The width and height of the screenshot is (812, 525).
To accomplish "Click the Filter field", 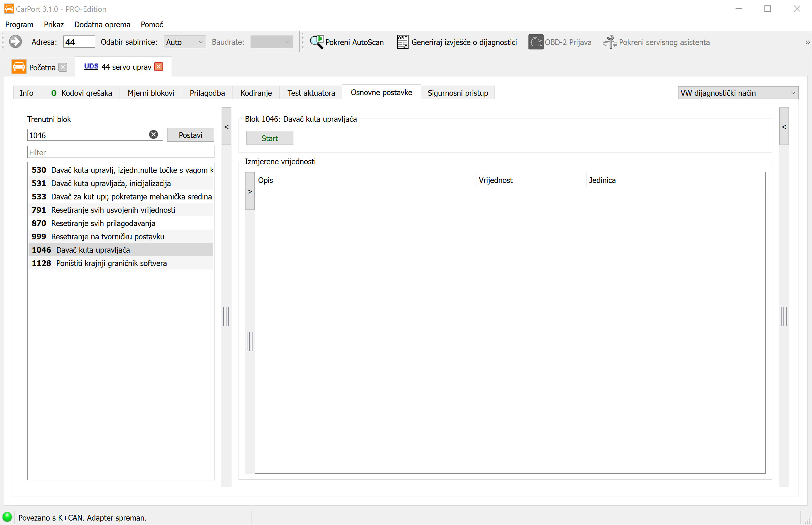I will [x=121, y=152].
